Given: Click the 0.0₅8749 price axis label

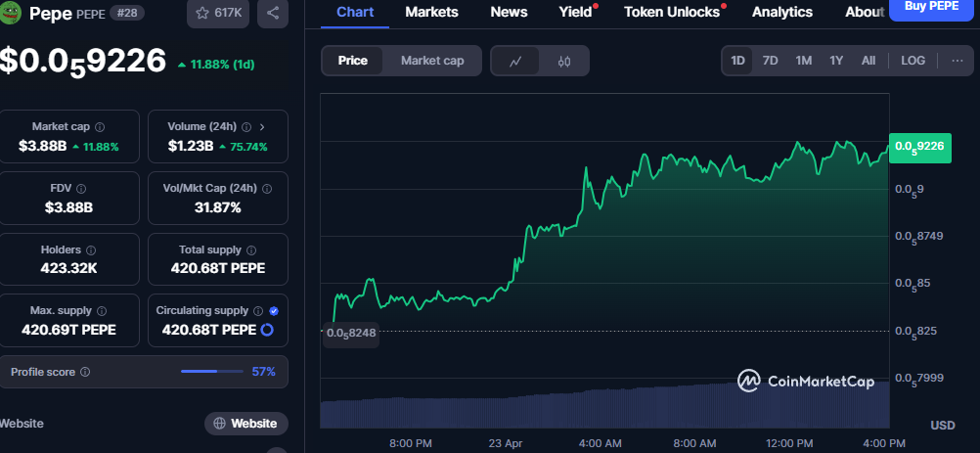Looking at the screenshot, I should pyautogui.click(x=918, y=236).
